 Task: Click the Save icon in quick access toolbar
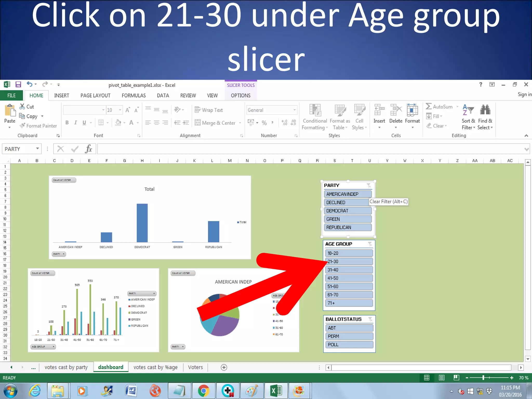point(18,84)
